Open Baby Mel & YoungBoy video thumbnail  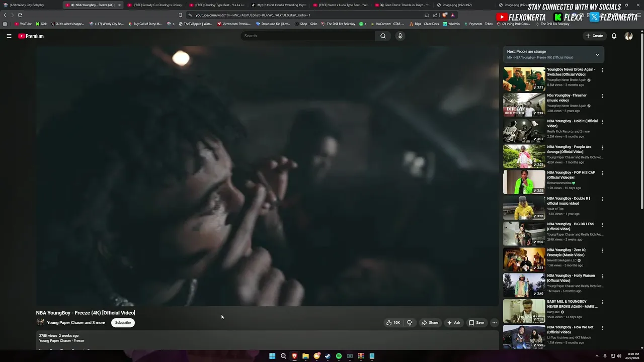(x=524, y=311)
